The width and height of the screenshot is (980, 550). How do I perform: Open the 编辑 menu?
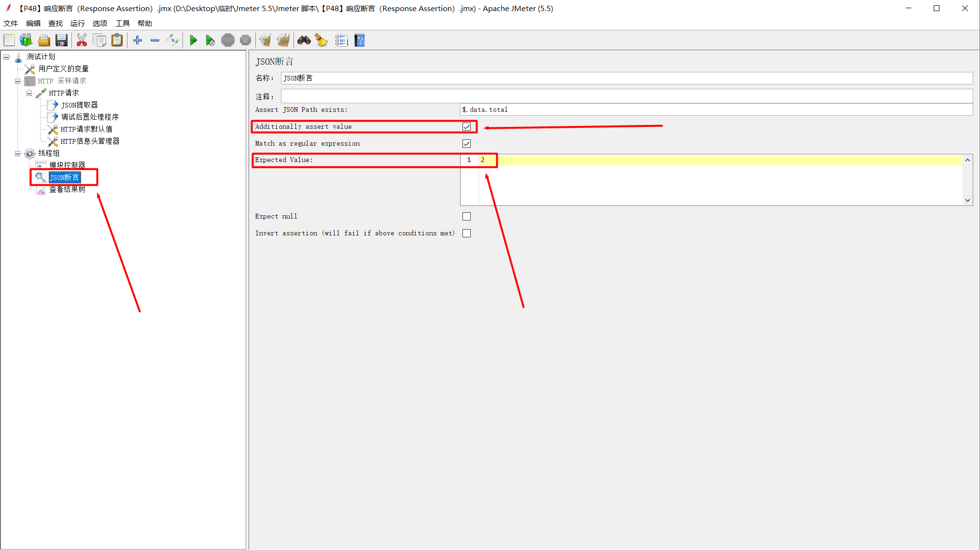click(x=33, y=23)
